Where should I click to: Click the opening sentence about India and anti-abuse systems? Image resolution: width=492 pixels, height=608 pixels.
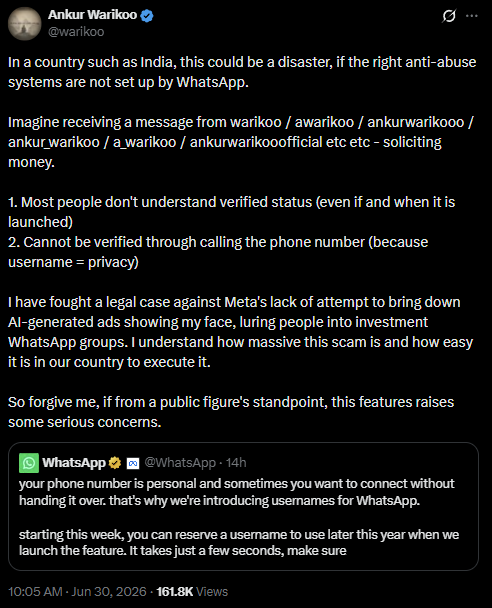[242, 72]
